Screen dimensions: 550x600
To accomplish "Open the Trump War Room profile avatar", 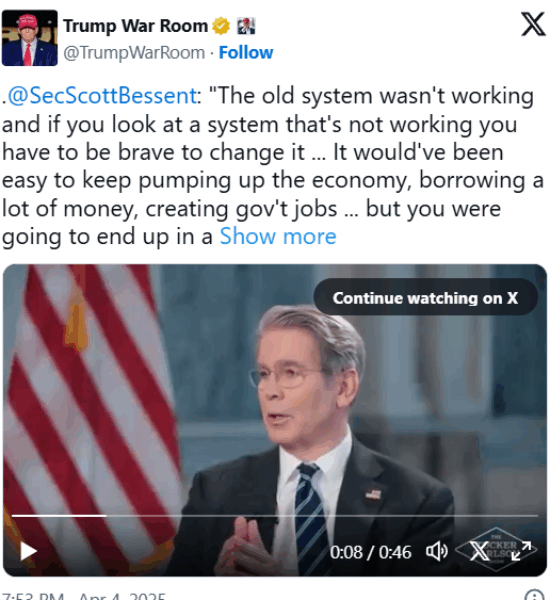I will [29, 38].
